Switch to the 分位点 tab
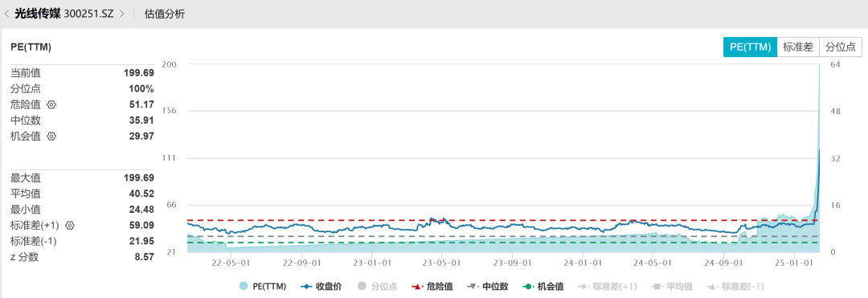Viewport: 868px width, 298px height. pos(841,47)
